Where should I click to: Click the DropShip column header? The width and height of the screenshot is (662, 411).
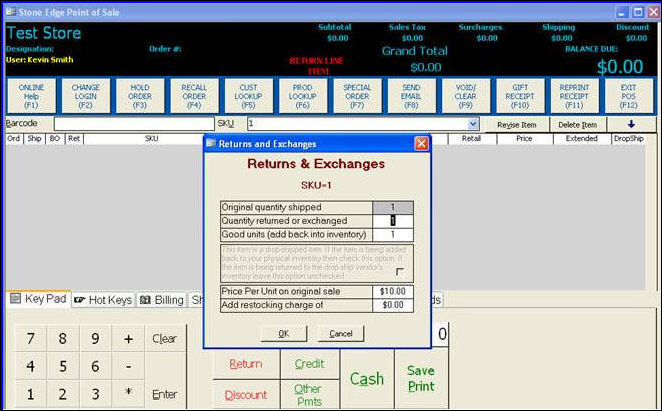[629, 139]
